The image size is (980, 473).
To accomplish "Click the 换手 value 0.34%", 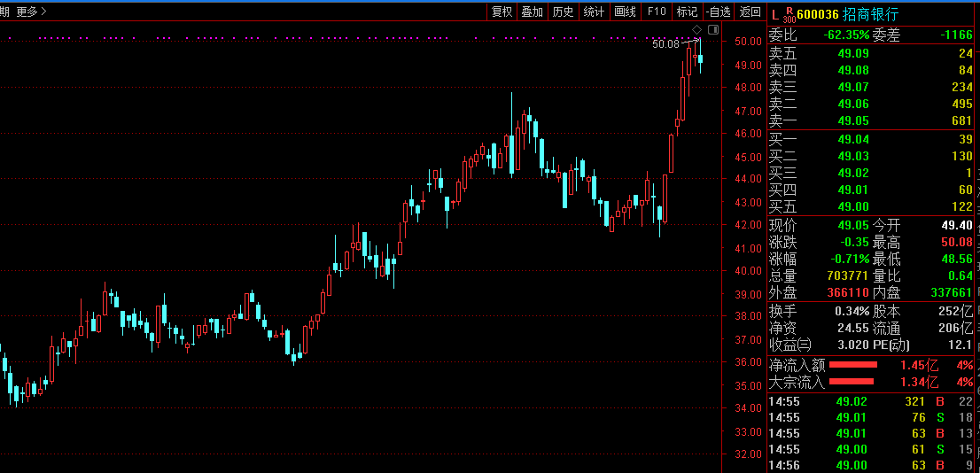I will point(852,311).
